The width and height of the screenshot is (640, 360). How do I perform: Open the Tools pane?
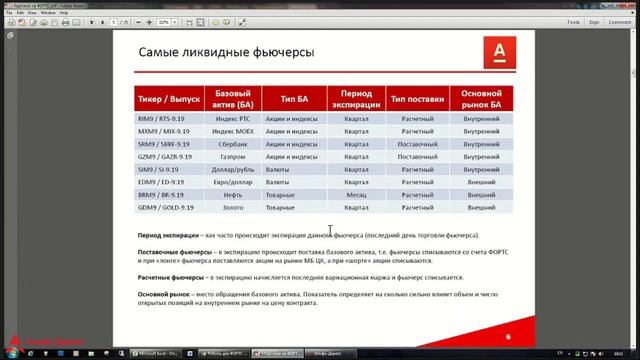pyautogui.click(x=573, y=22)
